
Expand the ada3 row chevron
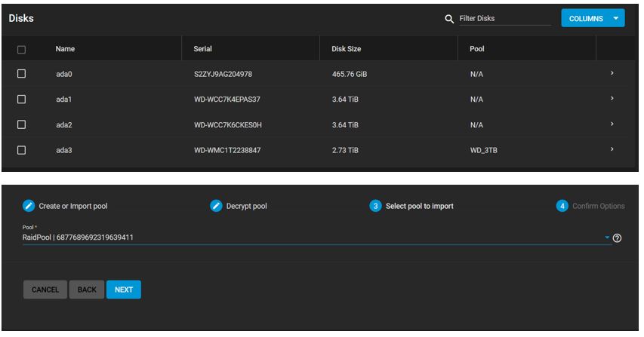tap(612, 149)
